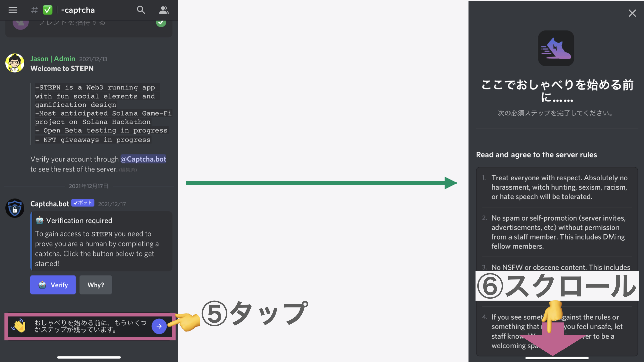Click the 2021年12月17日 date divider

(89, 186)
